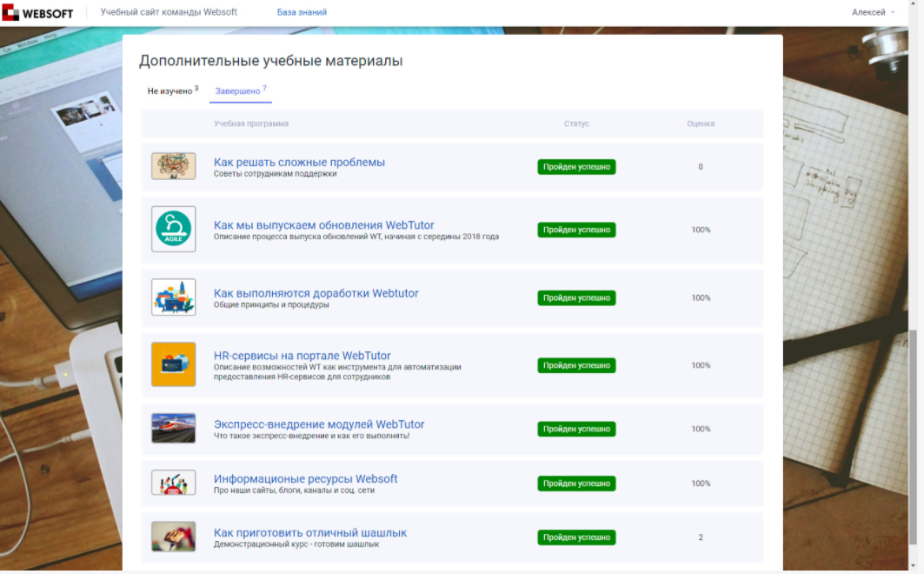
Task: Click score 0 for Как решать сложные проблемы
Action: [701, 167]
